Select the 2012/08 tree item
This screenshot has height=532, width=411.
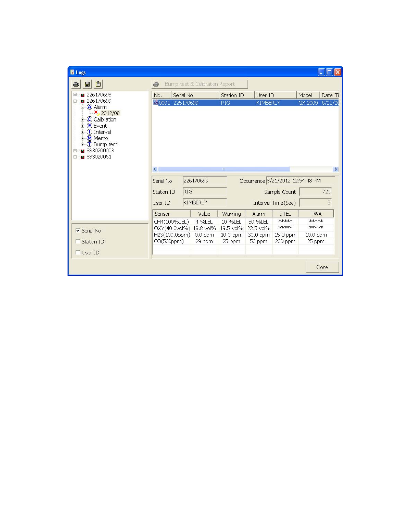[110, 113]
